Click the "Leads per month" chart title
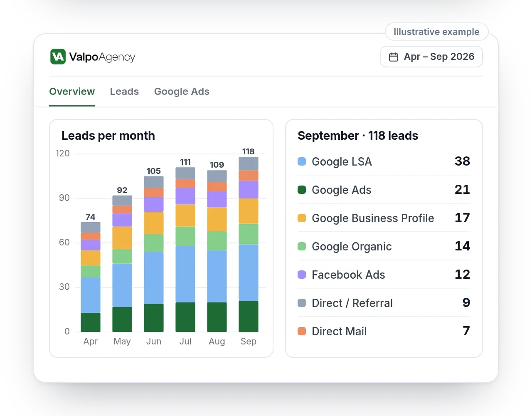 108,136
